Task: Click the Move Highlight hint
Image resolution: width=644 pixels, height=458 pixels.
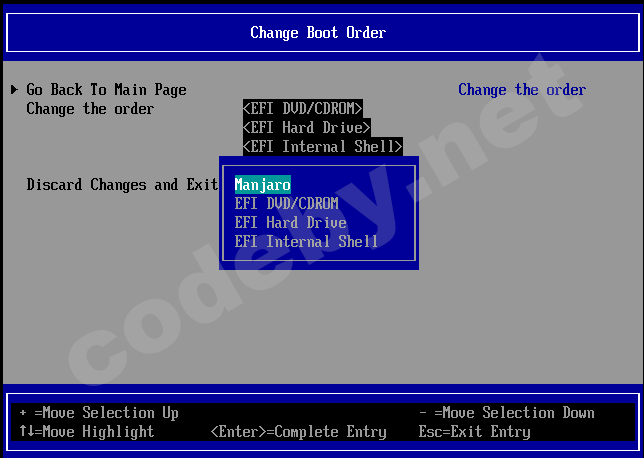Action: tap(87, 431)
